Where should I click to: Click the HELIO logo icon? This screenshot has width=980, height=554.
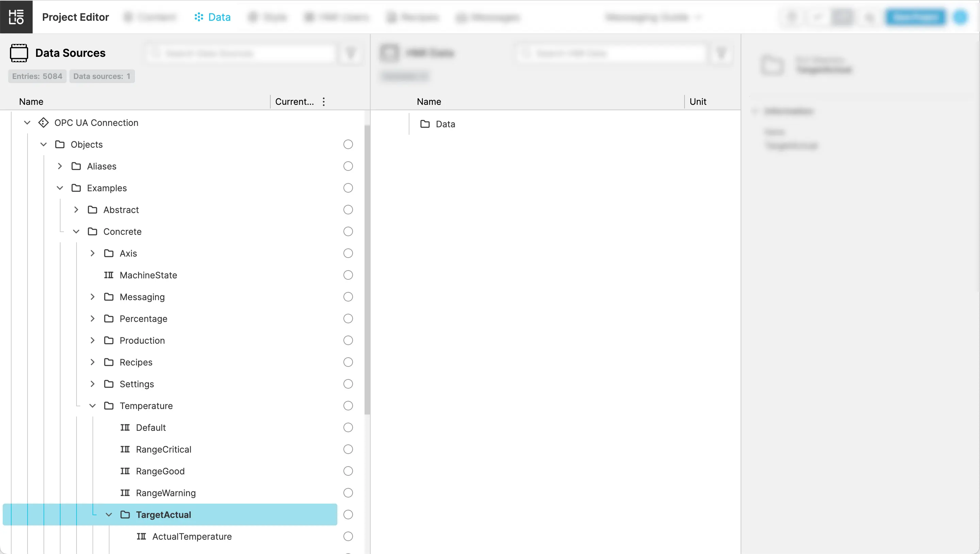[16, 17]
